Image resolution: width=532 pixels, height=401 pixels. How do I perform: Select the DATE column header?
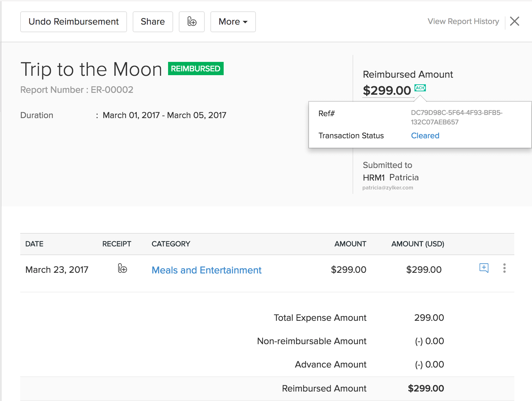point(34,244)
